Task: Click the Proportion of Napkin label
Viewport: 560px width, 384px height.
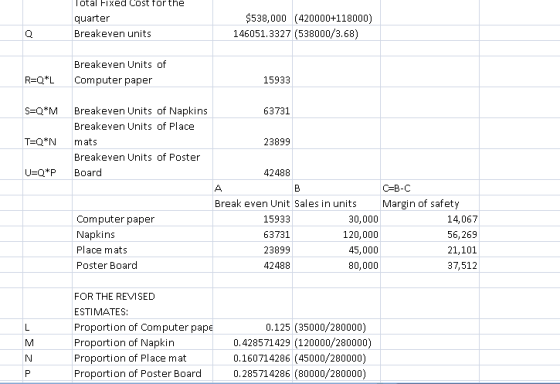Action: [x=124, y=343]
